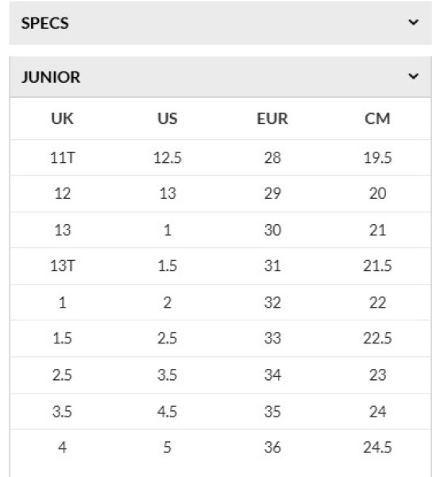Select the CM column header

tap(377, 118)
